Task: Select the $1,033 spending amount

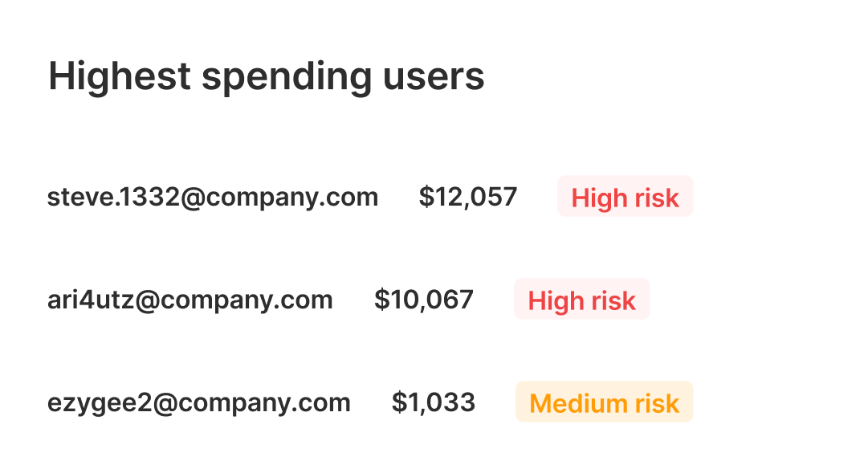Action: pos(434,402)
